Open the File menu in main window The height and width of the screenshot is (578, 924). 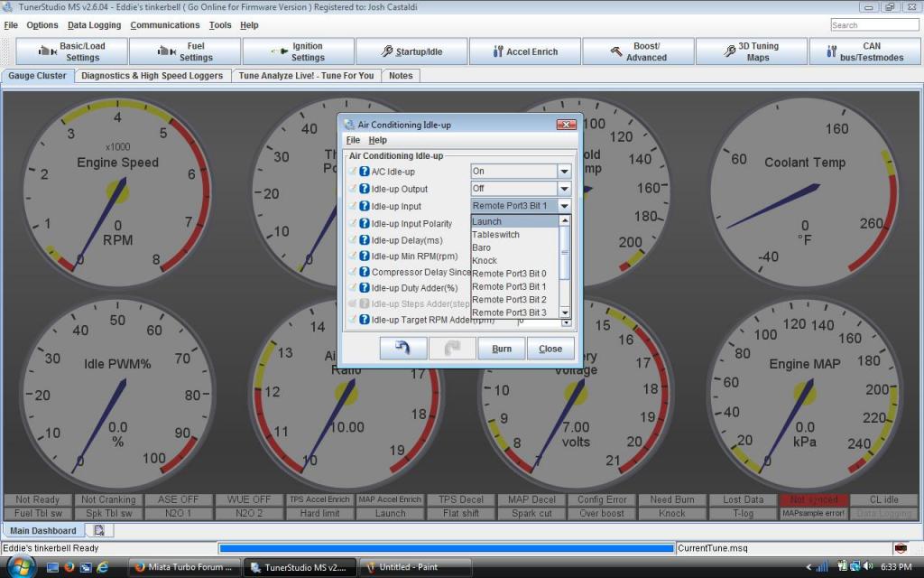tap(11, 25)
